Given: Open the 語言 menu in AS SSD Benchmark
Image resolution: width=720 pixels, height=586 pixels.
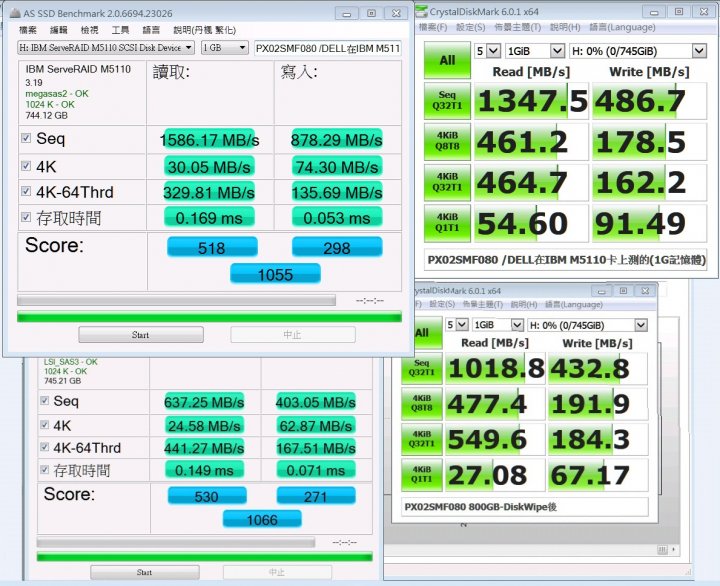Looking at the screenshot, I should (151, 30).
